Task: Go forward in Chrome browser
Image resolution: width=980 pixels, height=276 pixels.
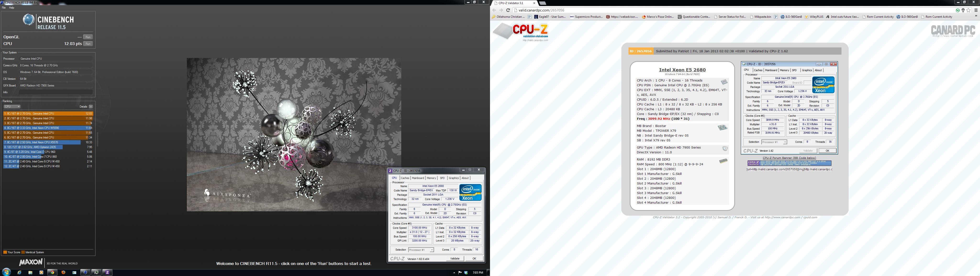Action: click(501, 10)
